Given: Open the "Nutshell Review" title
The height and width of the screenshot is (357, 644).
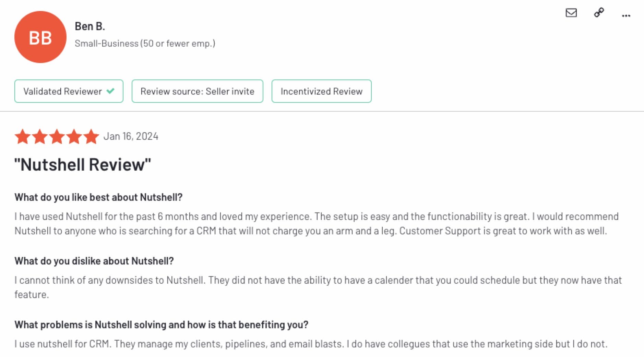Looking at the screenshot, I should coord(83,164).
